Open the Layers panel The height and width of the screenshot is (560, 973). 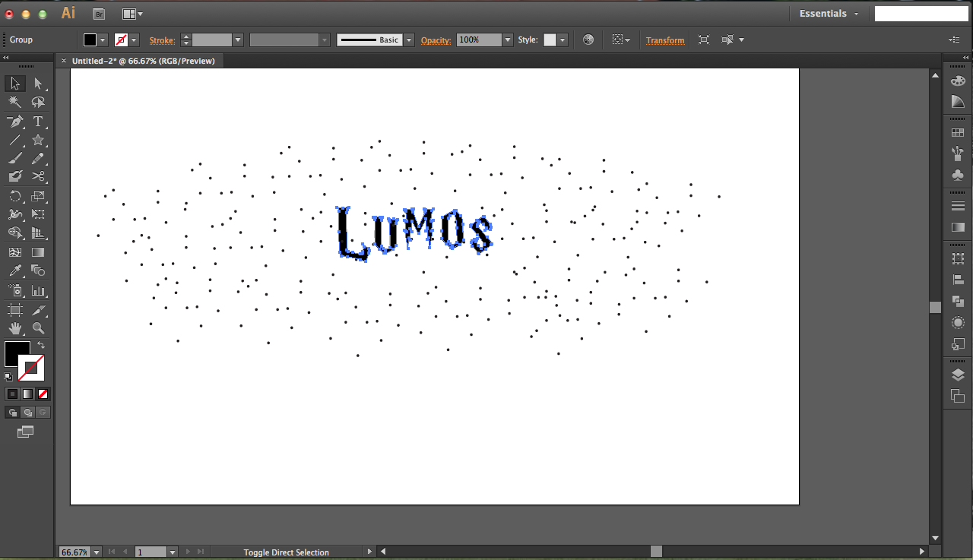click(x=958, y=375)
